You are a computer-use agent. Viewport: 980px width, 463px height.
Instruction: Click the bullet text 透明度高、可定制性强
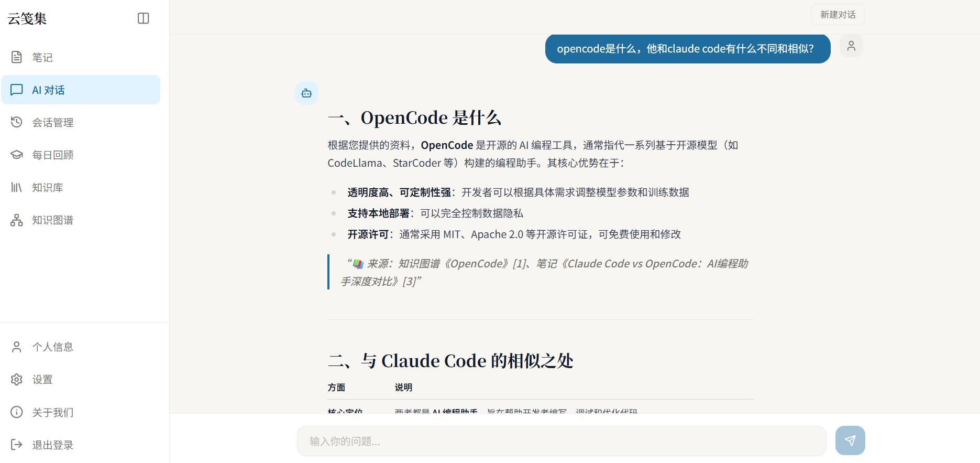tap(399, 192)
